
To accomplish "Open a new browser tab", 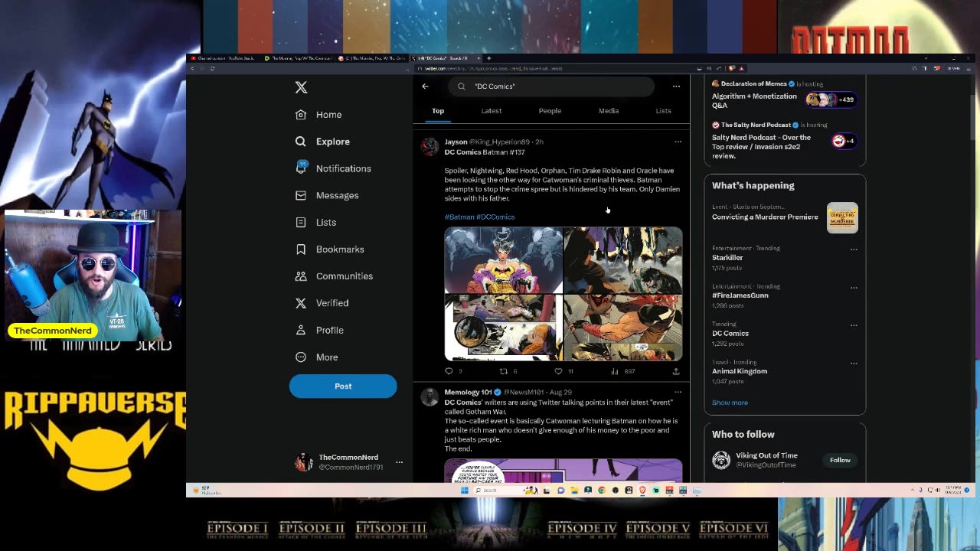I will [x=489, y=58].
